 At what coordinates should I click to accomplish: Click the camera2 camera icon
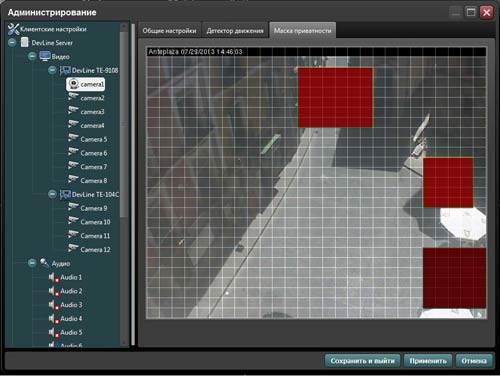[x=73, y=97]
